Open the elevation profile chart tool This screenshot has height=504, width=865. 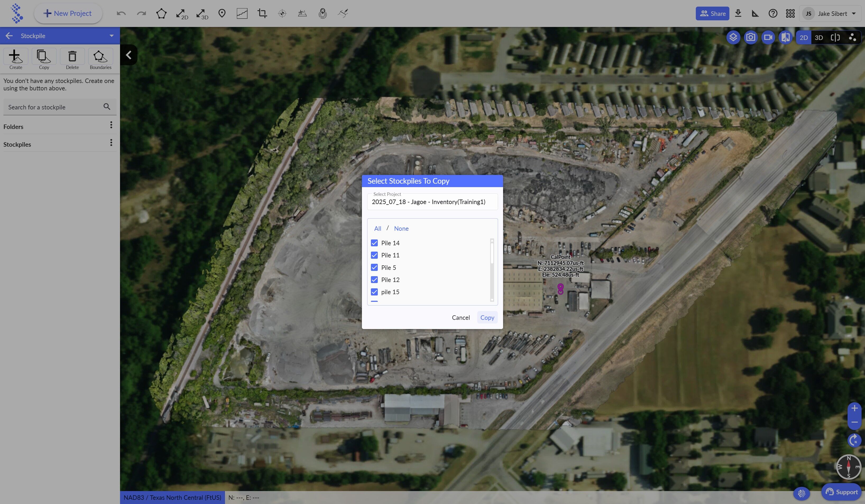click(x=242, y=13)
